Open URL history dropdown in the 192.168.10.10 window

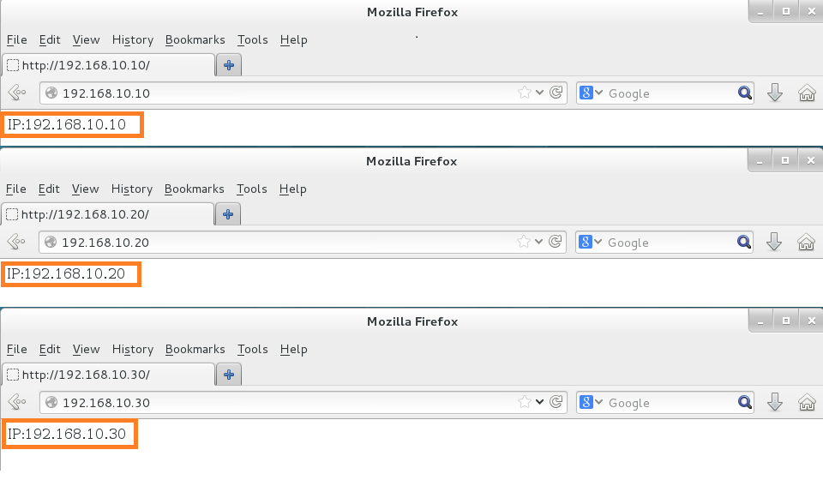(x=540, y=93)
